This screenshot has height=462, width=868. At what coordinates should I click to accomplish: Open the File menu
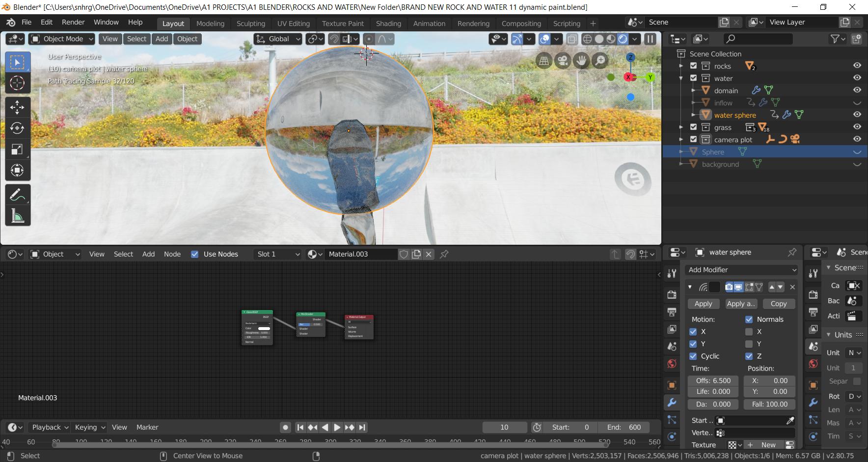click(x=27, y=22)
